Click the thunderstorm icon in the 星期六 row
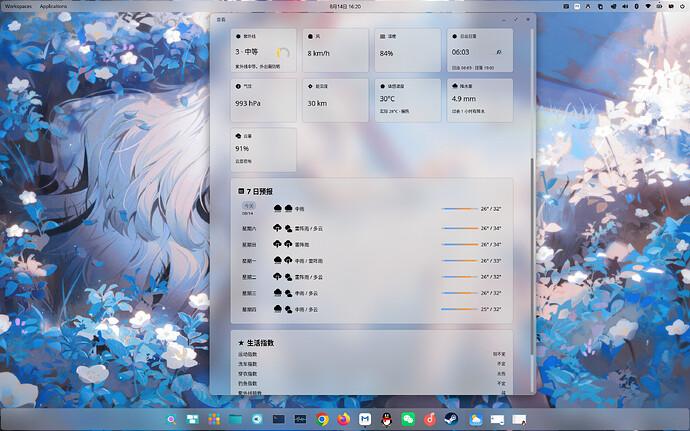Viewport: 690px width, 431px height. coord(277,228)
